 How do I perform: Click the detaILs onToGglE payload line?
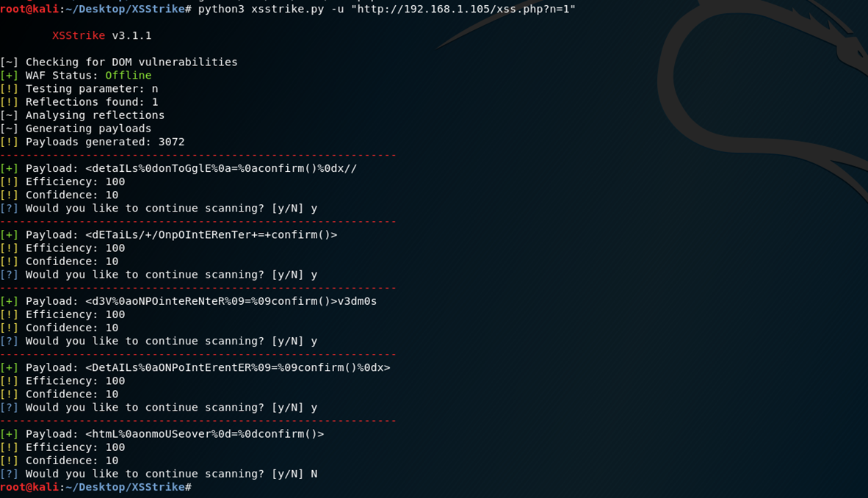click(x=178, y=168)
